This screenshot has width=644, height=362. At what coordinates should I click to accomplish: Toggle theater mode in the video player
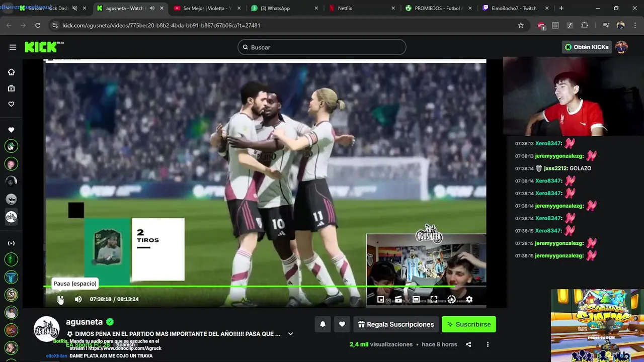pyautogui.click(x=416, y=299)
